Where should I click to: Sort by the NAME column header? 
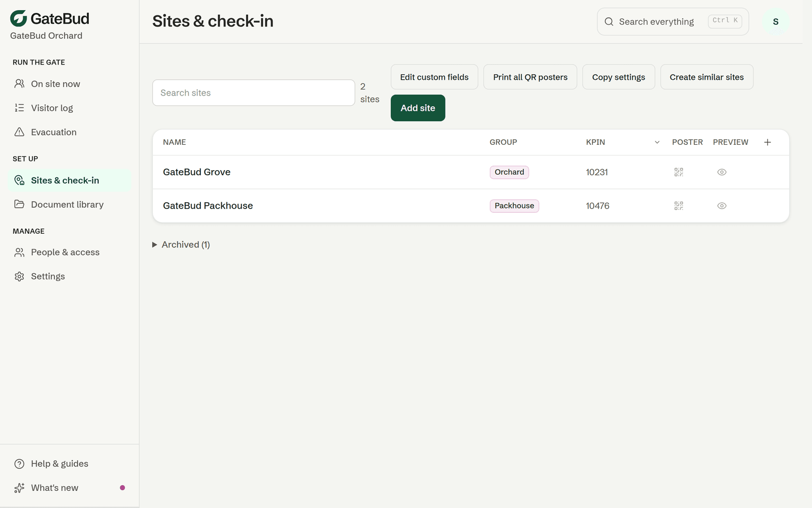coord(175,142)
